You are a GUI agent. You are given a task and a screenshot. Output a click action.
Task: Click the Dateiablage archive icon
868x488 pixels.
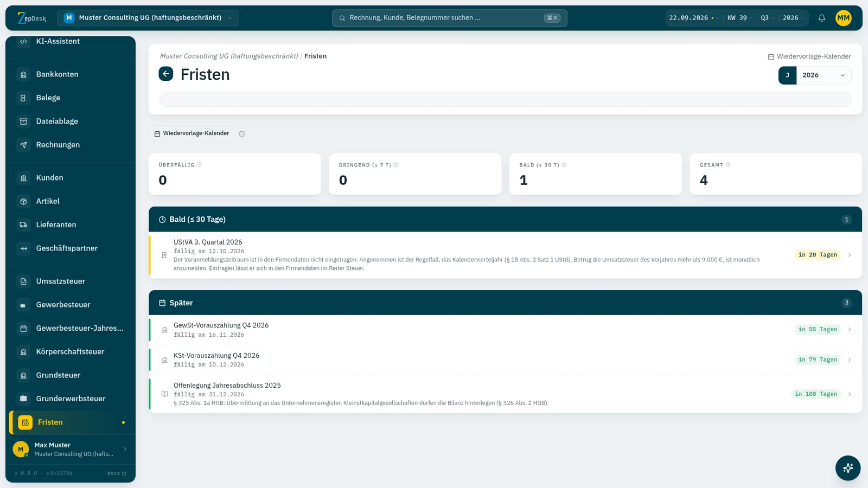pyautogui.click(x=23, y=121)
